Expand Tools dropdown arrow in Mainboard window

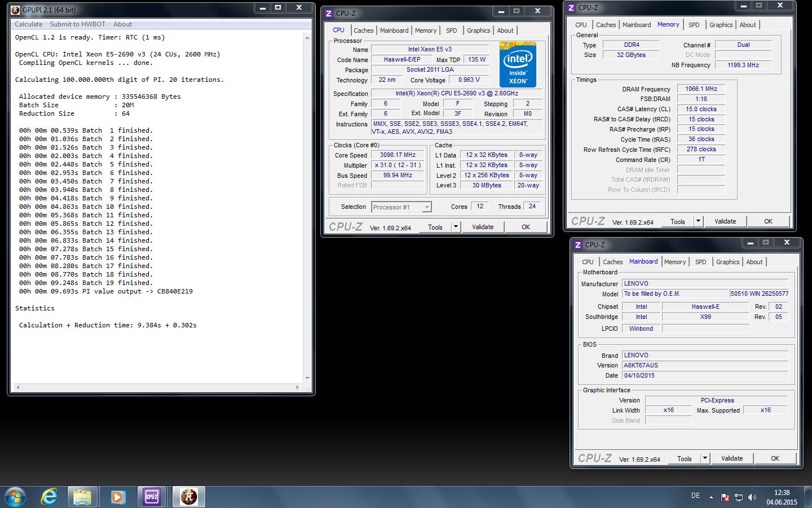coord(705,458)
